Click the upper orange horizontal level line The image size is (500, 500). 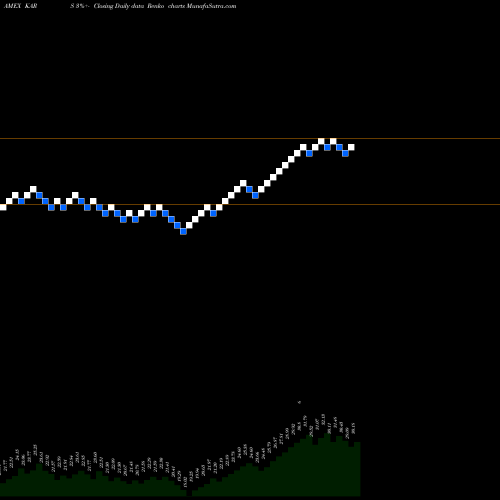[x=250, y=138]
